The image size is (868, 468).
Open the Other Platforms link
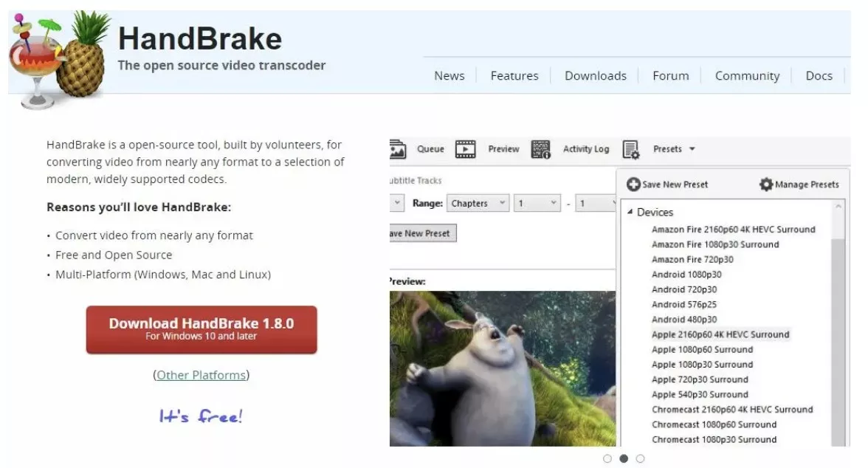tap(201, 375)
